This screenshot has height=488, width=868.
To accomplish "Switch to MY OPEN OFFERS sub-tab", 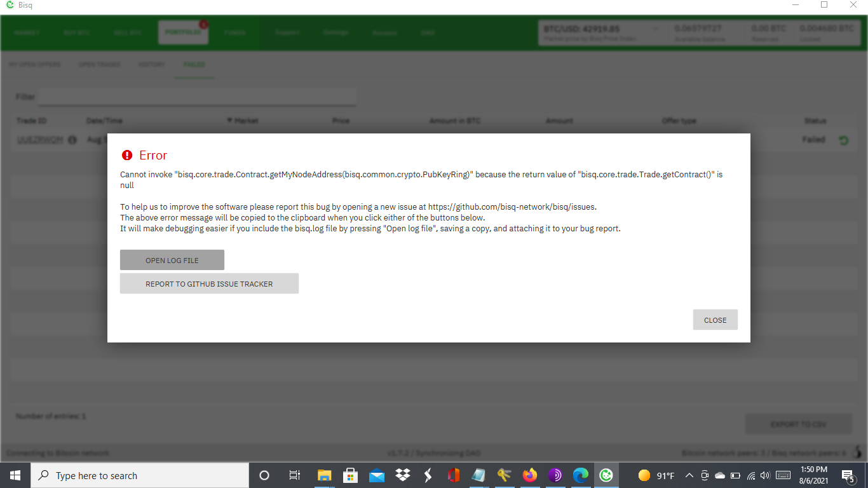I will point(34,65).
